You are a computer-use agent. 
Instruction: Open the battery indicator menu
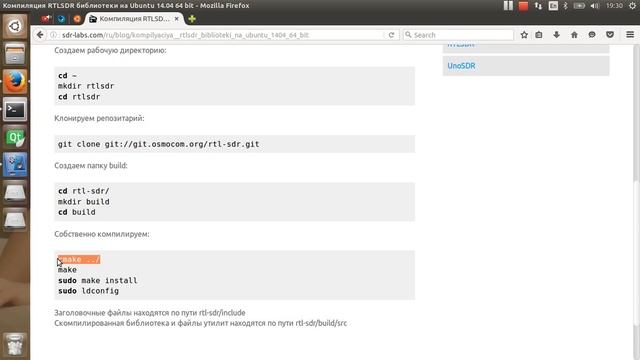(579, 6)
